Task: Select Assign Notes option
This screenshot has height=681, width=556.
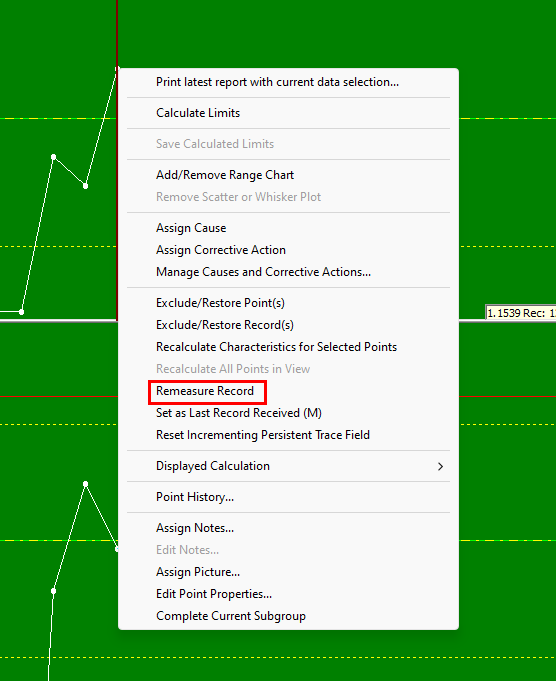Action: [x=288, y=528]
